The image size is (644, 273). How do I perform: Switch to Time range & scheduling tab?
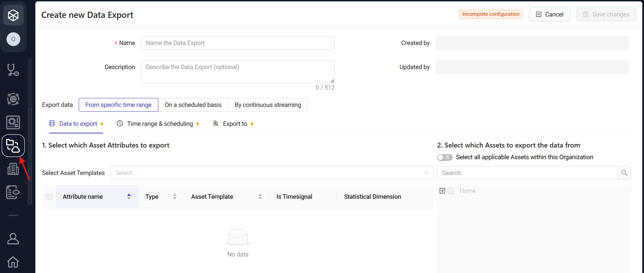coord(160,124)
